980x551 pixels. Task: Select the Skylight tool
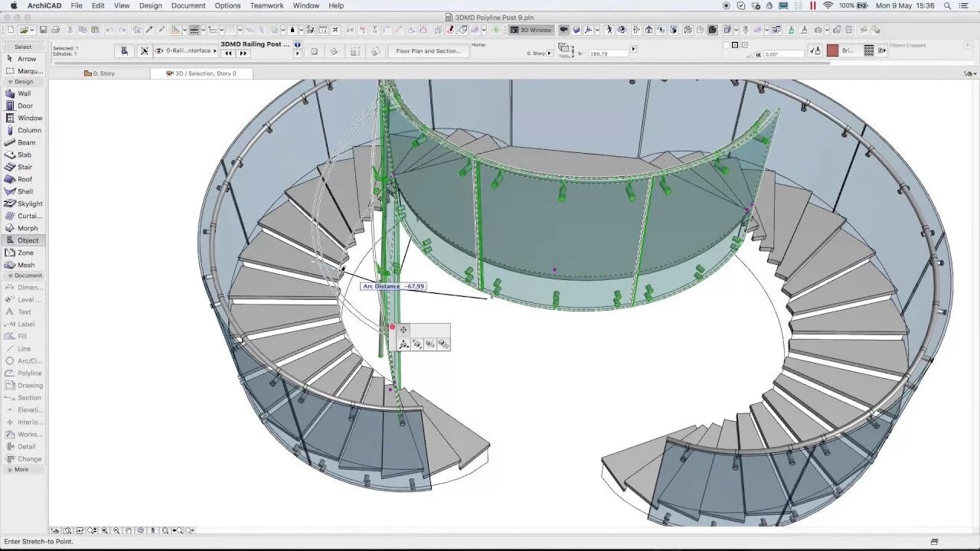point(23,204)
